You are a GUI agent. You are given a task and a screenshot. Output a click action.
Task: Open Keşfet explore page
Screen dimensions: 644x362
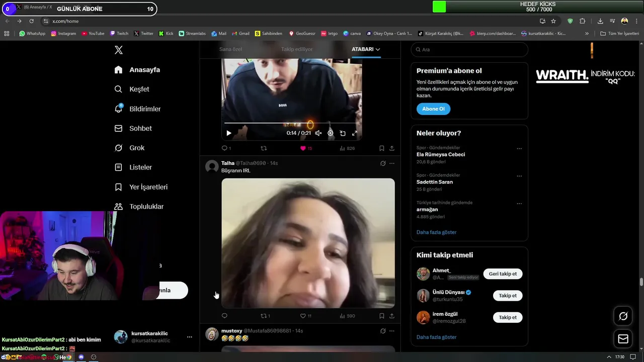coord(132,89)
